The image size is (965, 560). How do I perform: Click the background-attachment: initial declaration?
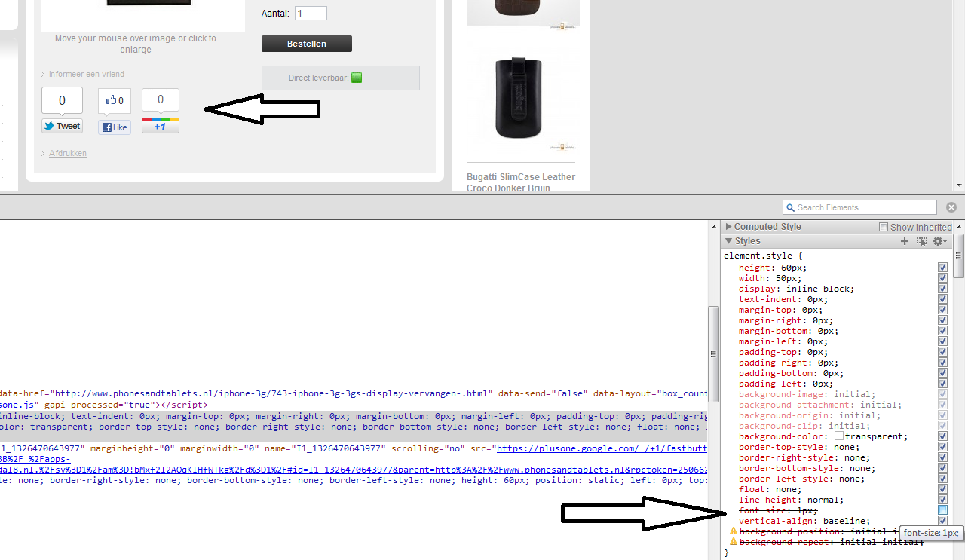pyautogui.click(x=820, y=405)
